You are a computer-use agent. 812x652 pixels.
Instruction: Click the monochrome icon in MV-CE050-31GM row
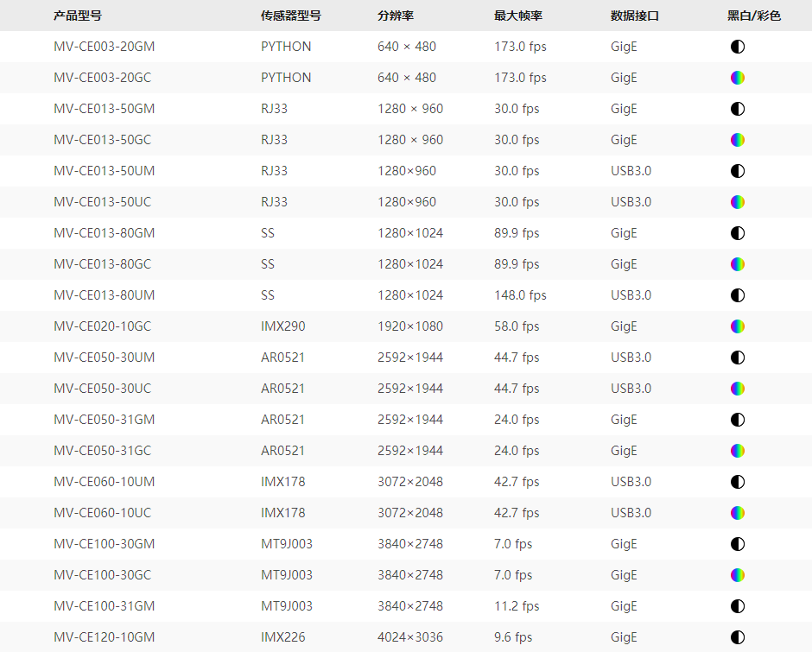(x=737, y=420)
